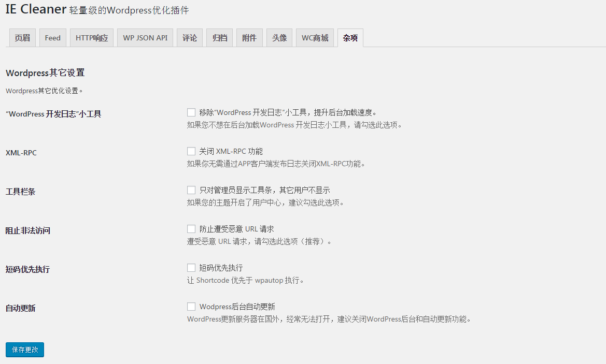
Task: Enable removing the WordPress 开发日志 widget
Action: click(191, 112)
